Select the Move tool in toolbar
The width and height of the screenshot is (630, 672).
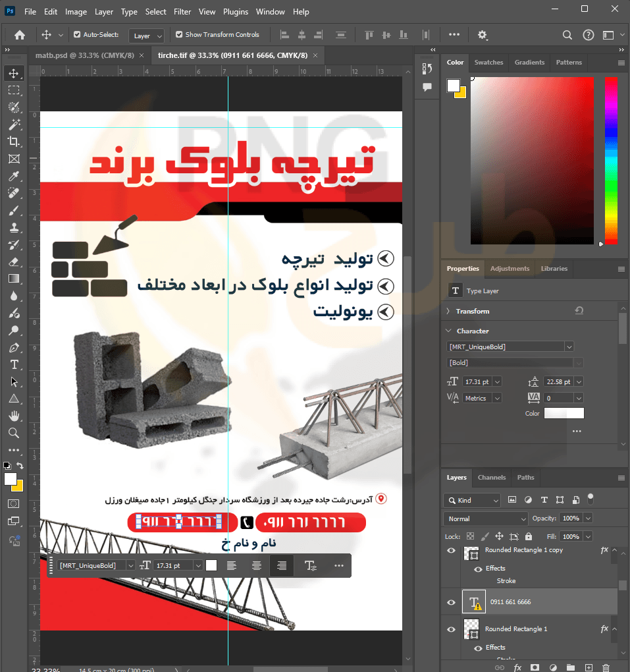(x=14, y=73)
